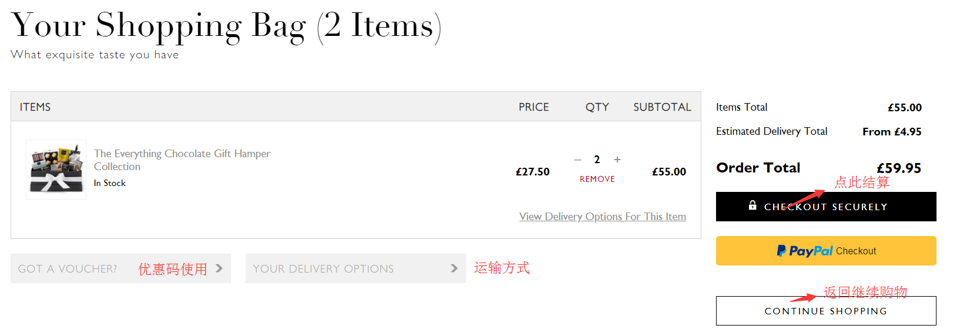This screenshot has width=980, height=332.
Task: Click the PayPal logo icon
Action: [781, 251]
